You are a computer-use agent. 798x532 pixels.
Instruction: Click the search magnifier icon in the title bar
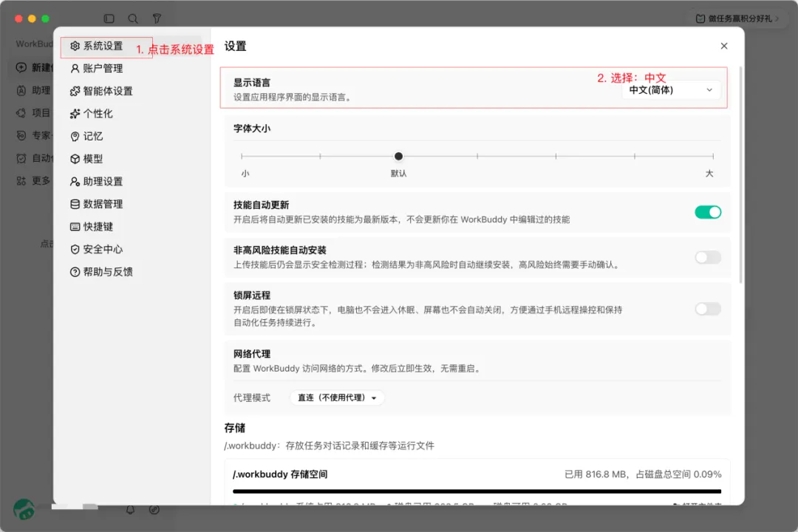click(x=133, y=18)
